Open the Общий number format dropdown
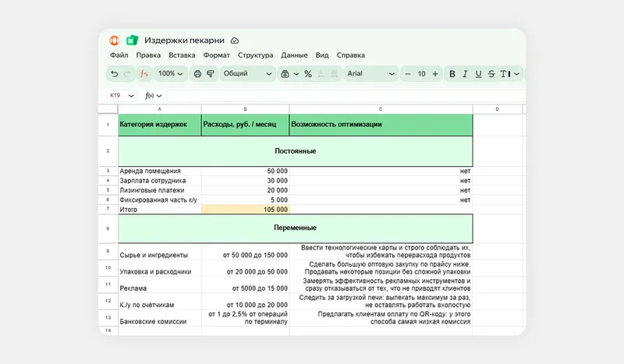 point(247,73)
